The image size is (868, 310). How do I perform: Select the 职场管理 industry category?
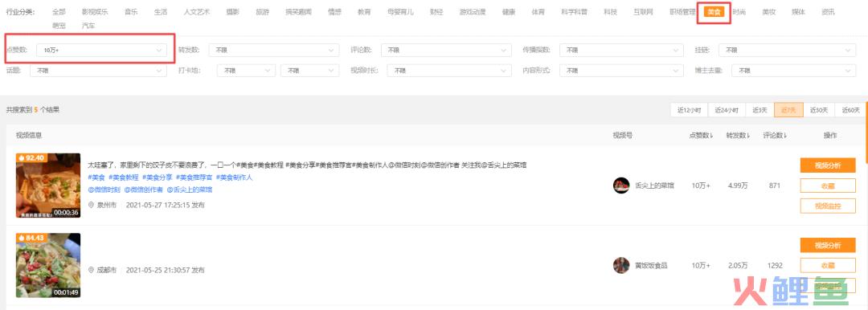point(682,11)
